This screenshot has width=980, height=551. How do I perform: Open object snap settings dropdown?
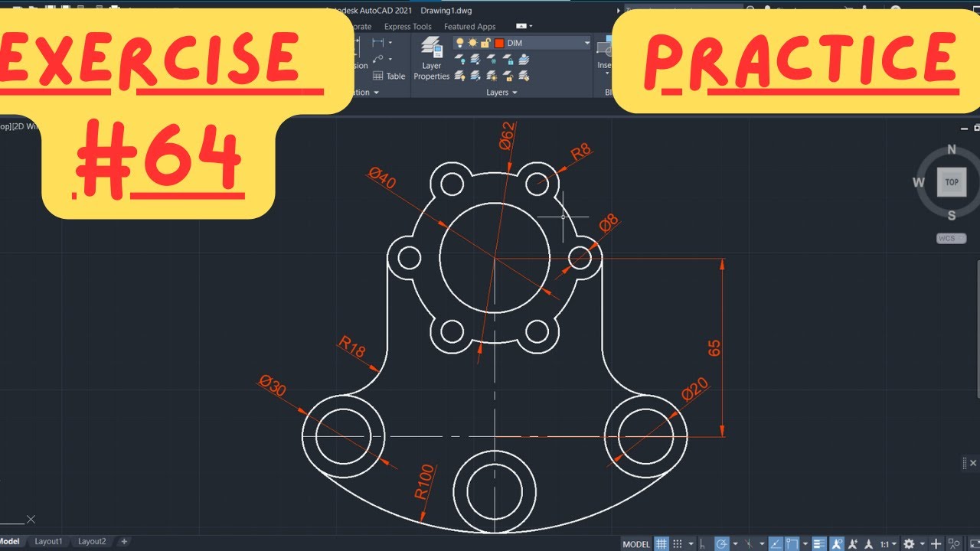805,544
